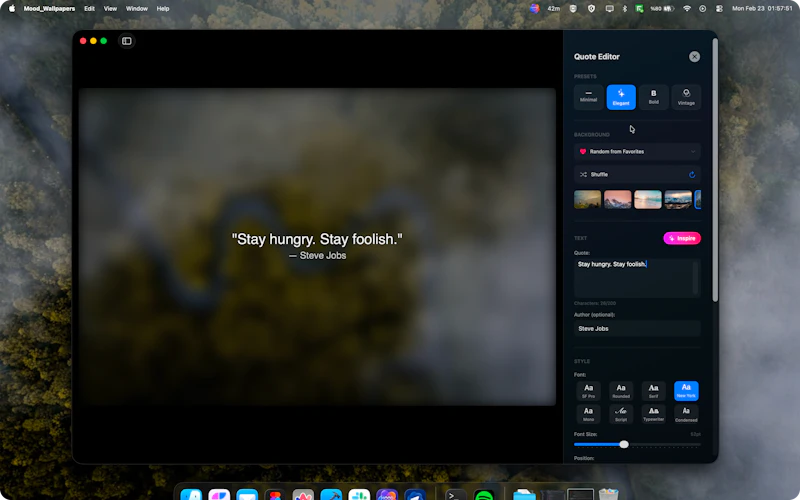The width and height of the screenshot is (800, 500).
Task: Pick the pink mountain background thumbnail
Action: (x=617, y=199)
